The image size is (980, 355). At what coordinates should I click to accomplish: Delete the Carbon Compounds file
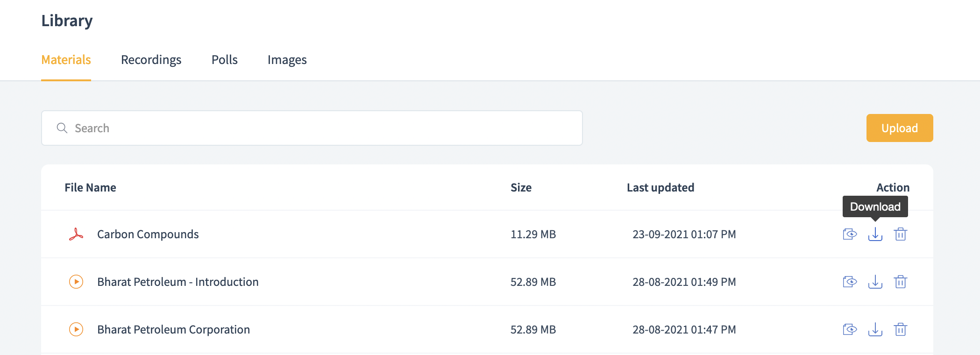click(900, 234)
